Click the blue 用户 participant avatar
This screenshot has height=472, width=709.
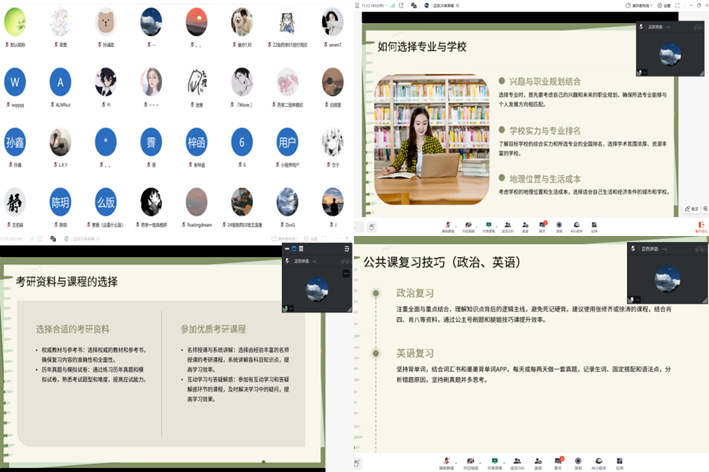click(287, 140)
